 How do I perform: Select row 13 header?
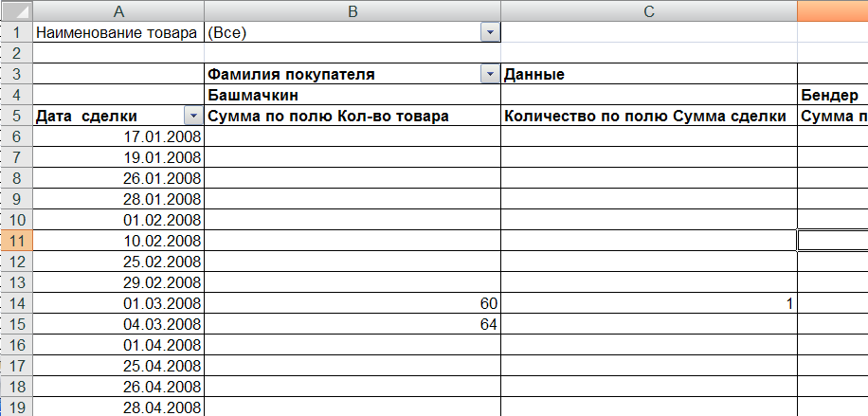pyautogui.click(x=17, y=282)
